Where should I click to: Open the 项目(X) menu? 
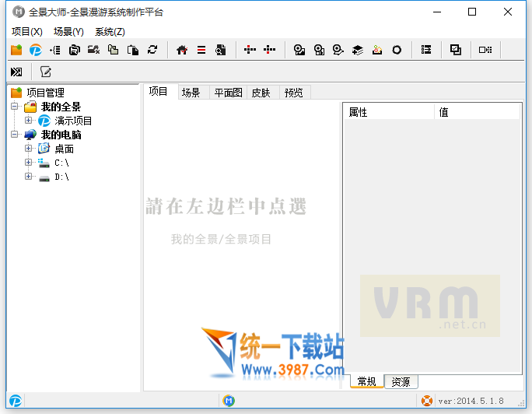[27, 32]
